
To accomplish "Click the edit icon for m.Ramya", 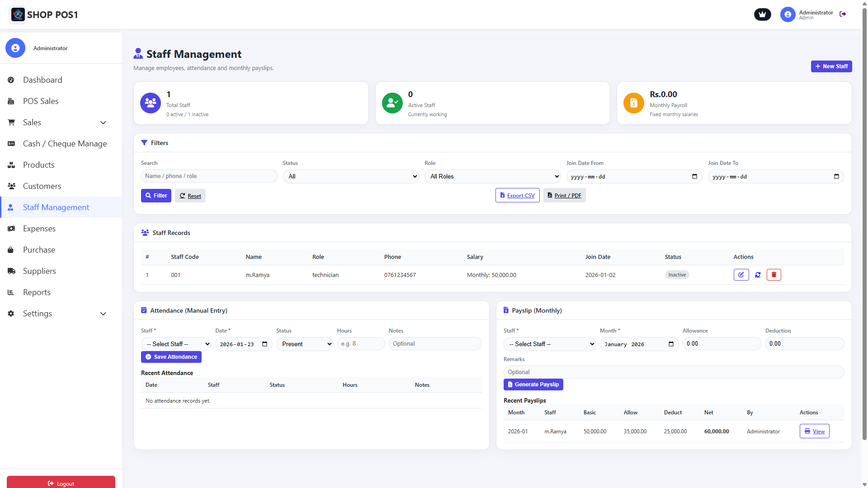I will (741, 275).
